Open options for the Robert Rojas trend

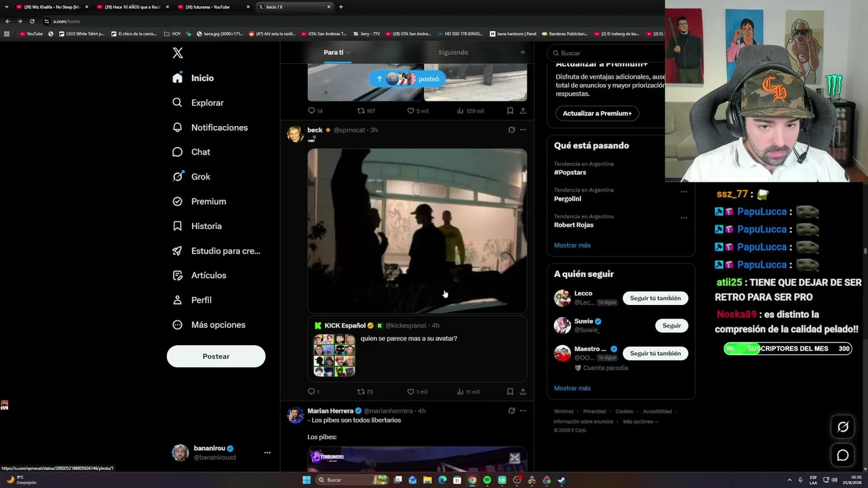pos(684,218)
